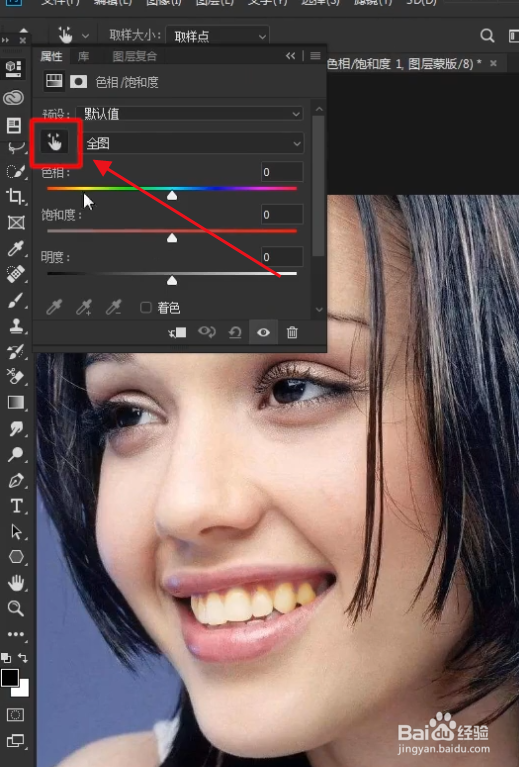Screen dimensions: 519x767
Task: Select the Background Eraser tool
Action: 16,376
